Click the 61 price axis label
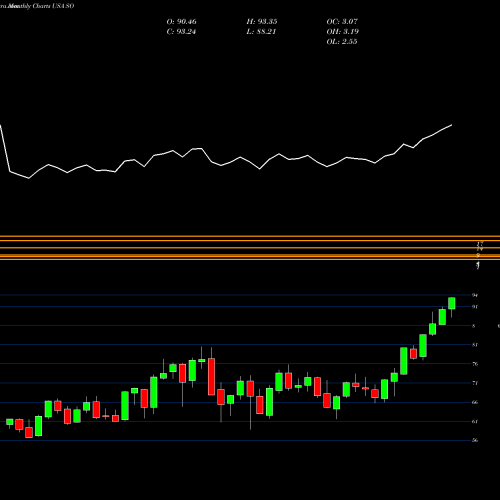 pos(475,421)
